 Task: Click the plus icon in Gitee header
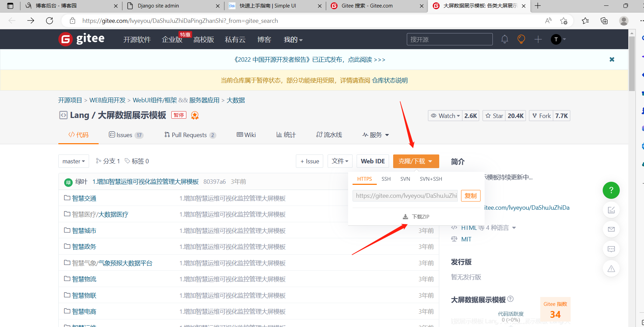pos(538,39)
